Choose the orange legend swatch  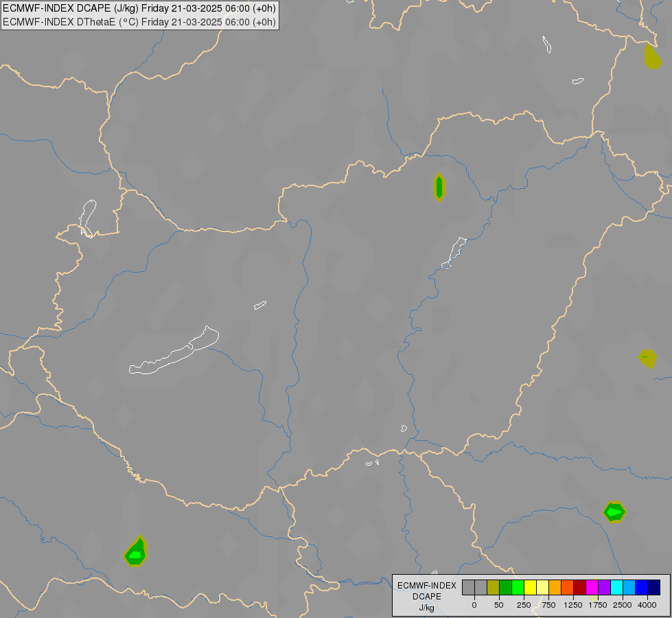(555, 588)
